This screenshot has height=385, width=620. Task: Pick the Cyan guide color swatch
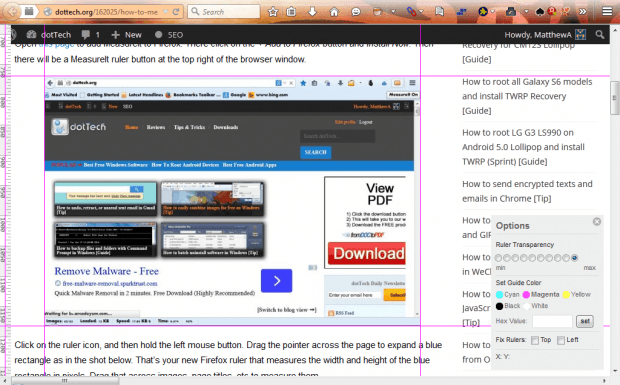click(499, 295)
